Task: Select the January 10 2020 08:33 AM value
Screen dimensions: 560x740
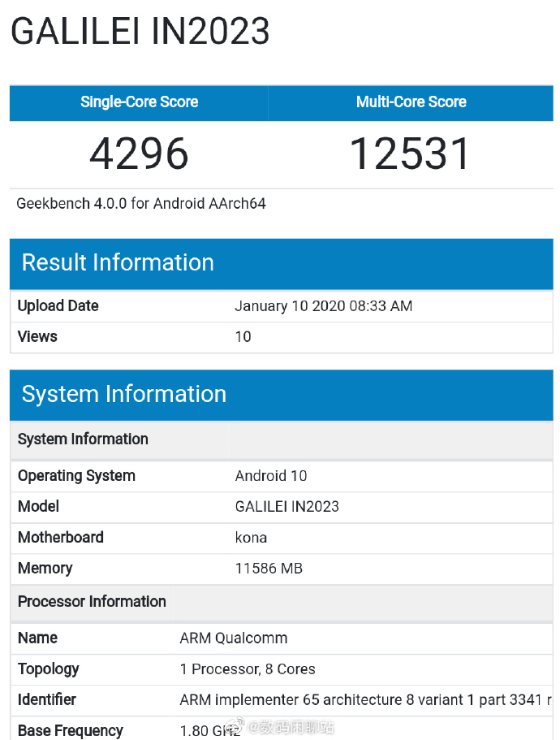Action: 323,305
